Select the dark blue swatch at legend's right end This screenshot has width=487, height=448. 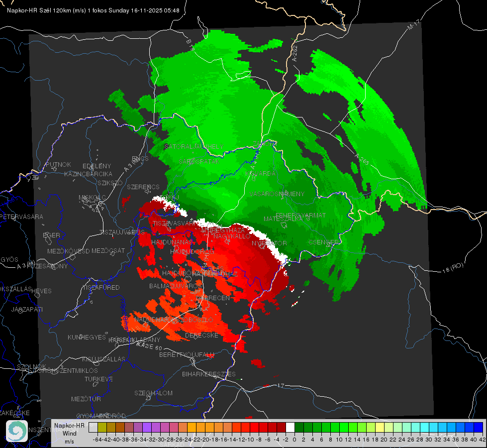(479, 427)
